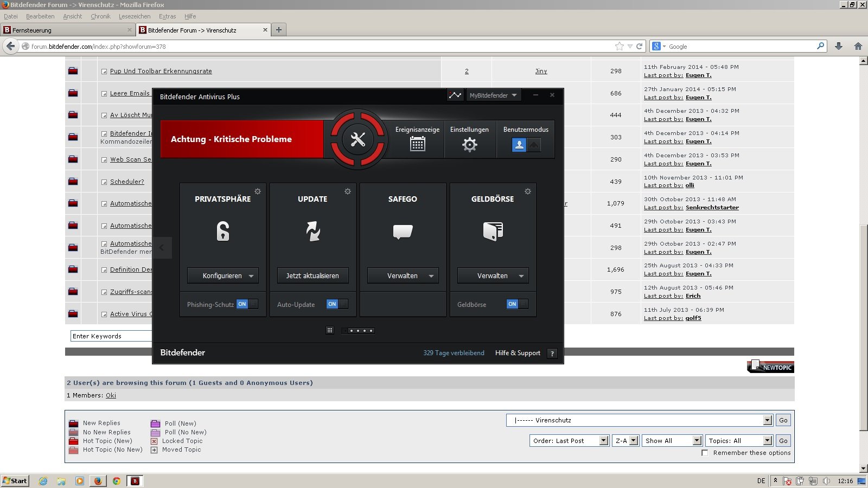The image size is (868, 488).
Task: Select the autopilot mode icon under Benutzermodus
Action: [534, 145]
